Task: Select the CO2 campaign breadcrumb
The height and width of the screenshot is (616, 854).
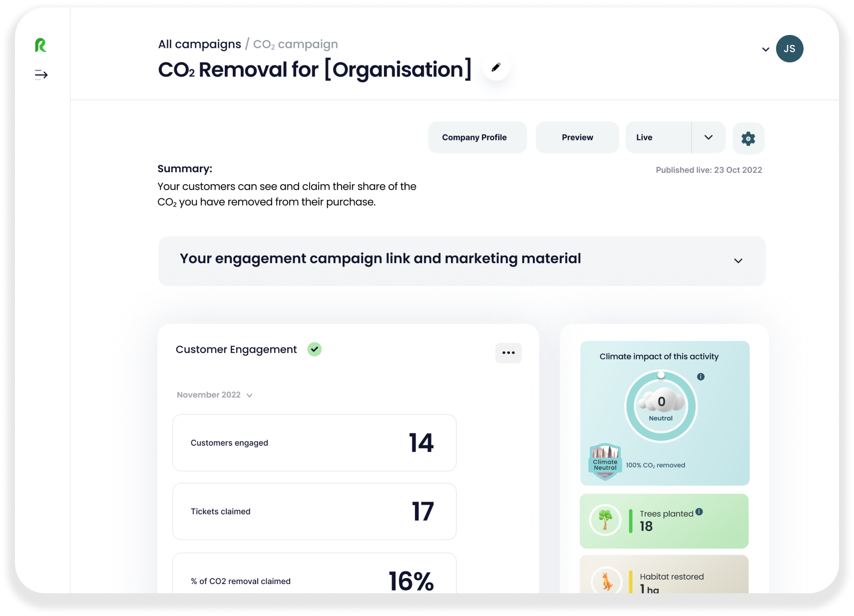Action: [295, 44]
